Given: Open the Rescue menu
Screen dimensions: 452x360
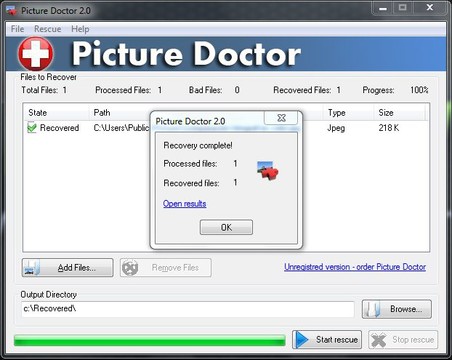Looking at the screenshot, I should point(47,29).
